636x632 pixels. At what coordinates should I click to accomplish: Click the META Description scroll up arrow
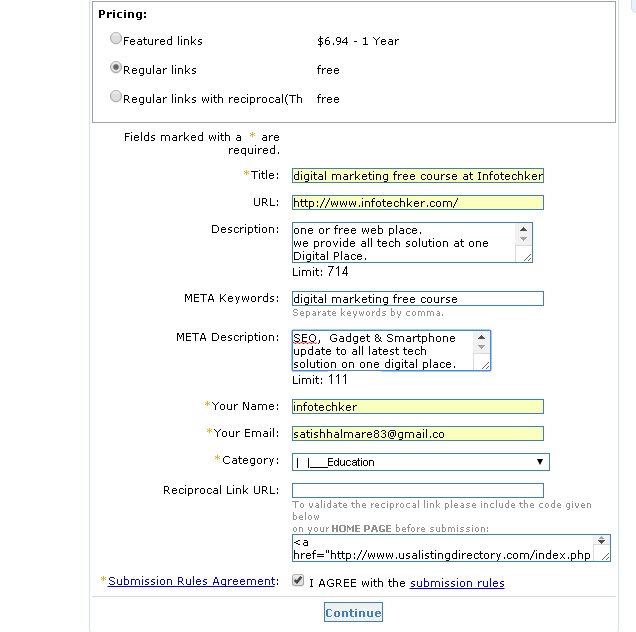click(x=481, y=337)
